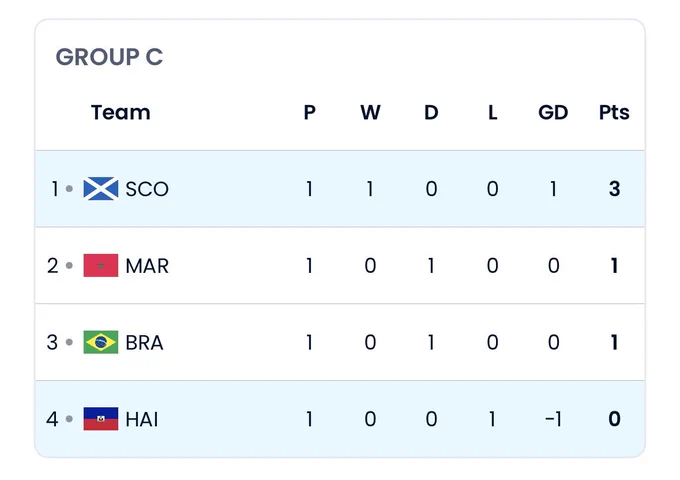Viewport: 680px width, 480px height.
Task: Click the Haiti flag icon
Action: pos(101,419)
